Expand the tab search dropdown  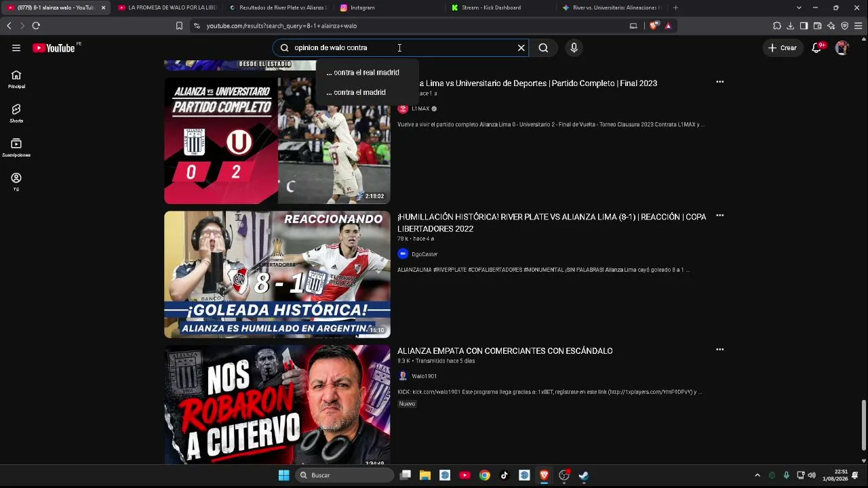coord(799,7)
